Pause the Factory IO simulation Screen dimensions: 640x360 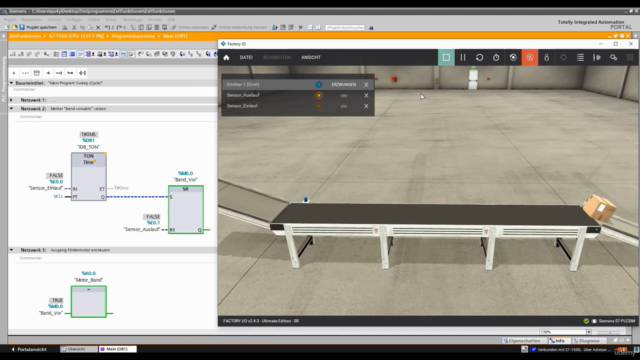[463, 58]
